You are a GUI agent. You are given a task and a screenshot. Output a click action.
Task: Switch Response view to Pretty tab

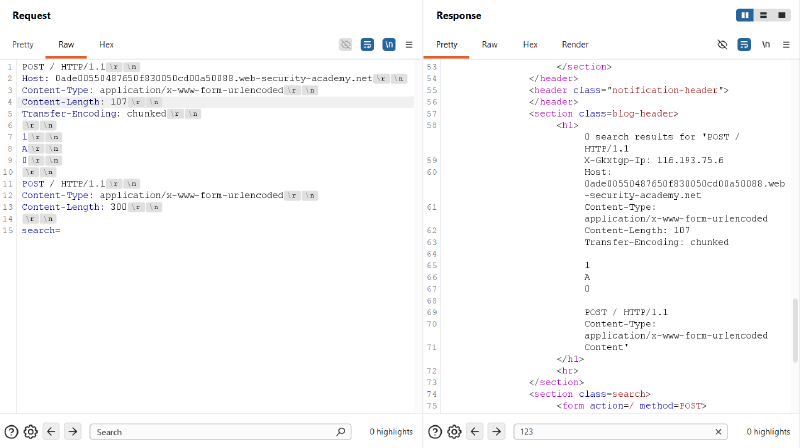[x=446, y=45]
